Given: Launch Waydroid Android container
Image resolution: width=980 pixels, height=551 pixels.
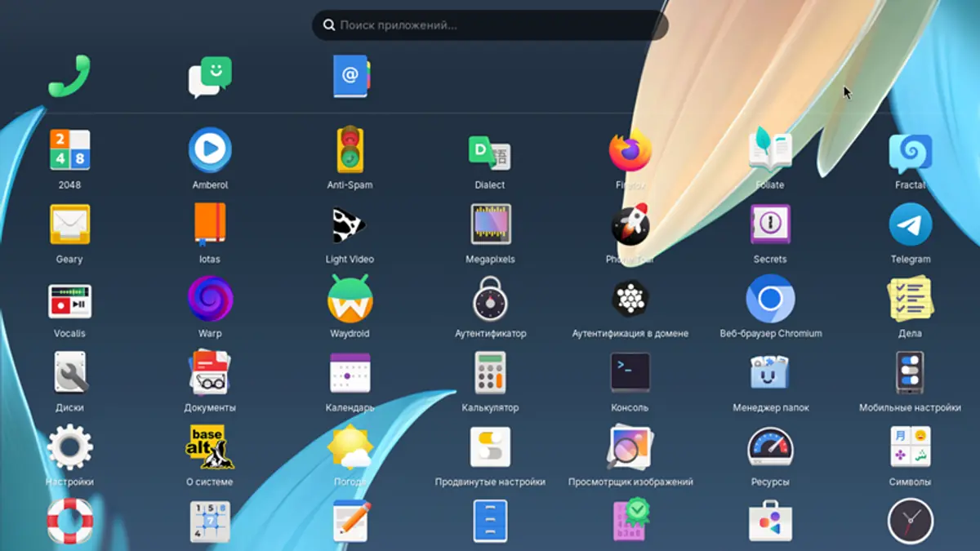Looking at the screenshot, I should pyautogui.click(x=350, y=300).
